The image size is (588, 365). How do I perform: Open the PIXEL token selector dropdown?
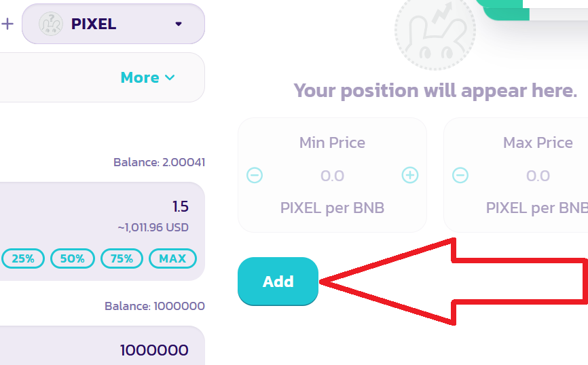(x=113, y=24)
